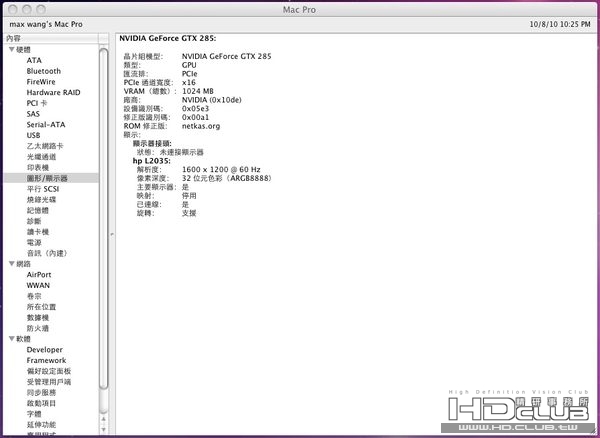
Task: Click resolution 1600 x 1200 @ 60 Hz
Action: tap(221, 169)
